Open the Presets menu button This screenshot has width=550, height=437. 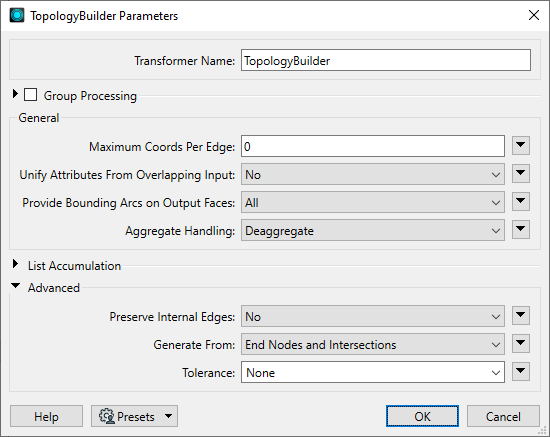(x=134, y=416)
